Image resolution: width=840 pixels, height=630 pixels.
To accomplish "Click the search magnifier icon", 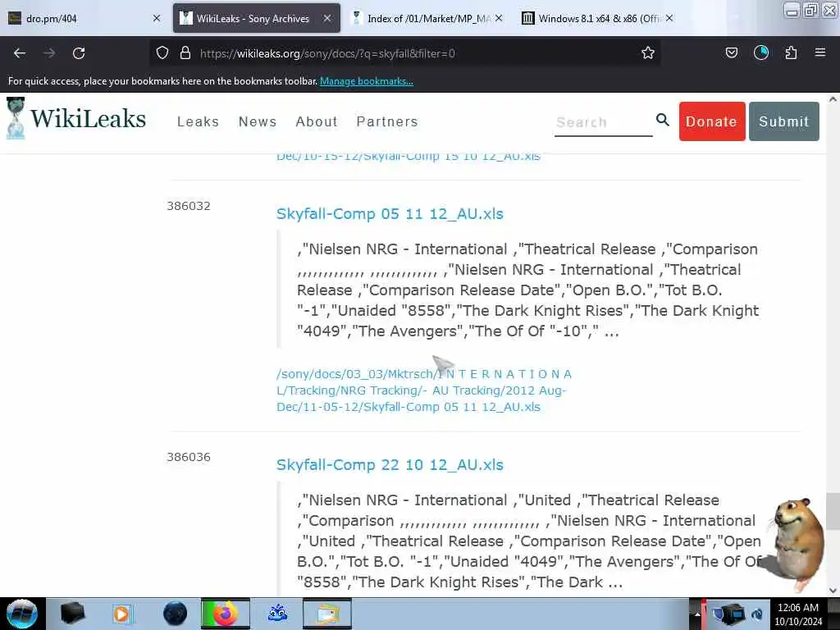I will [663, 120].
